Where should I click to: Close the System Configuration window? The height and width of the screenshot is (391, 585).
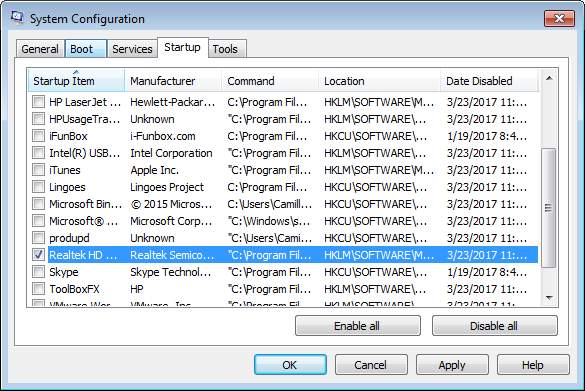tap(559, 18)
